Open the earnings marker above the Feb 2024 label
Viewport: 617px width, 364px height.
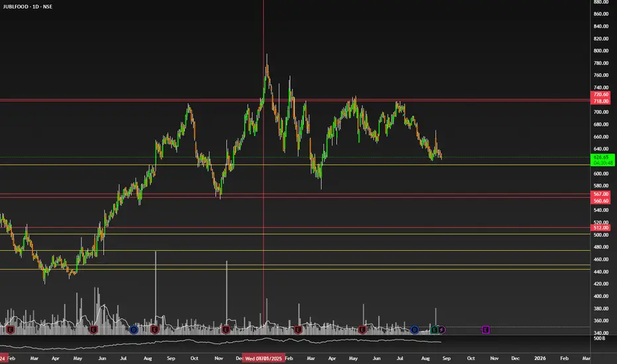tap(11, 330)
